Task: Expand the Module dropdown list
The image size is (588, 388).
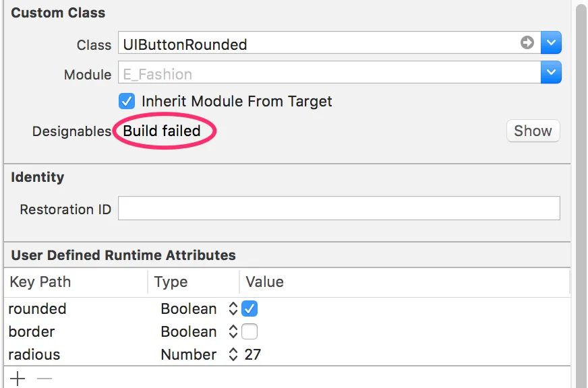Action: pos(552,73)
